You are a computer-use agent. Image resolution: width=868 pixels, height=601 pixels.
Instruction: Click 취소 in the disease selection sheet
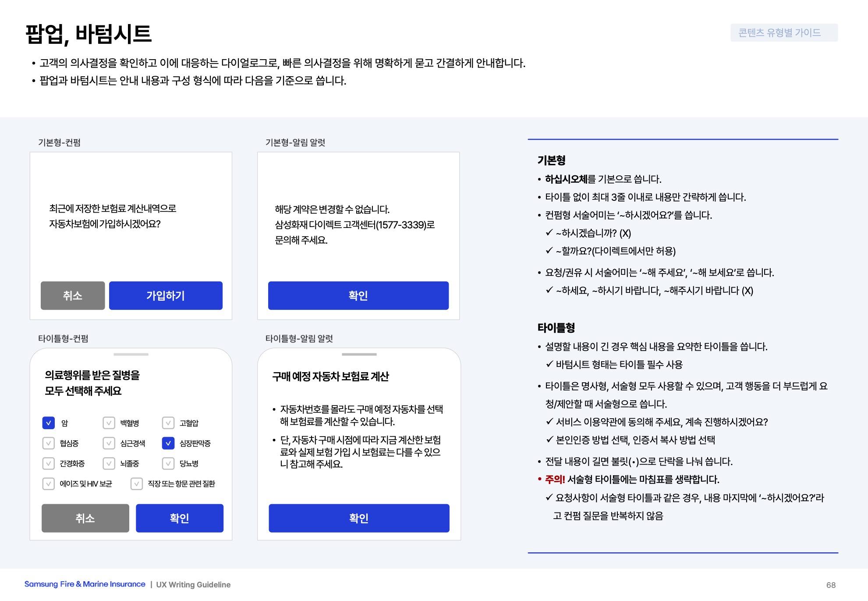tap(85, 518)
